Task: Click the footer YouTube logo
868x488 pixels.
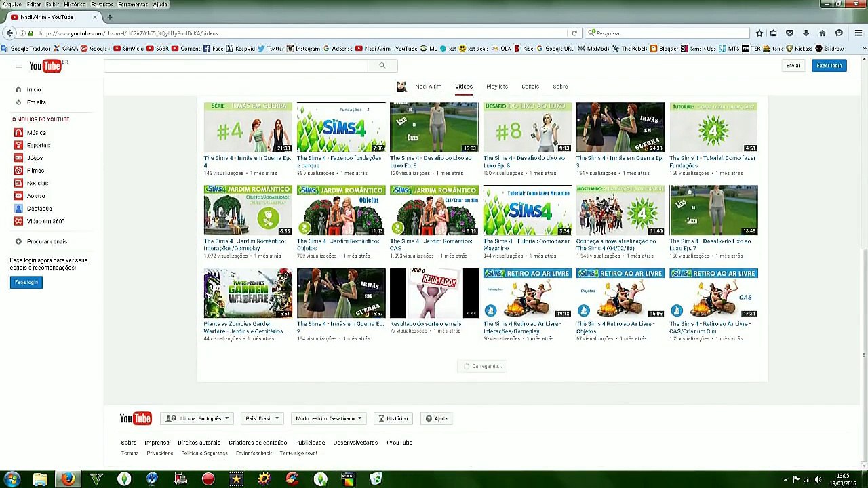Action: pyautogui.click(x=136, y=418)
